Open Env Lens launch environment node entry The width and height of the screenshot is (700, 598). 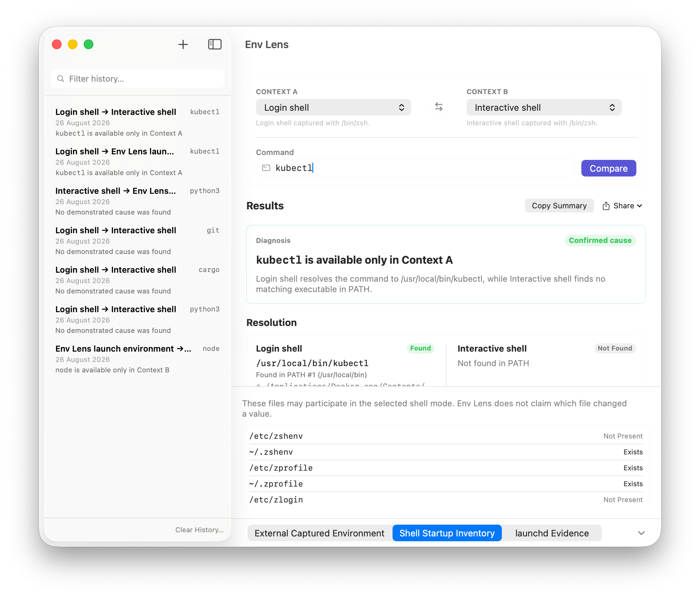pyautogui.click(x=138, y=359)
